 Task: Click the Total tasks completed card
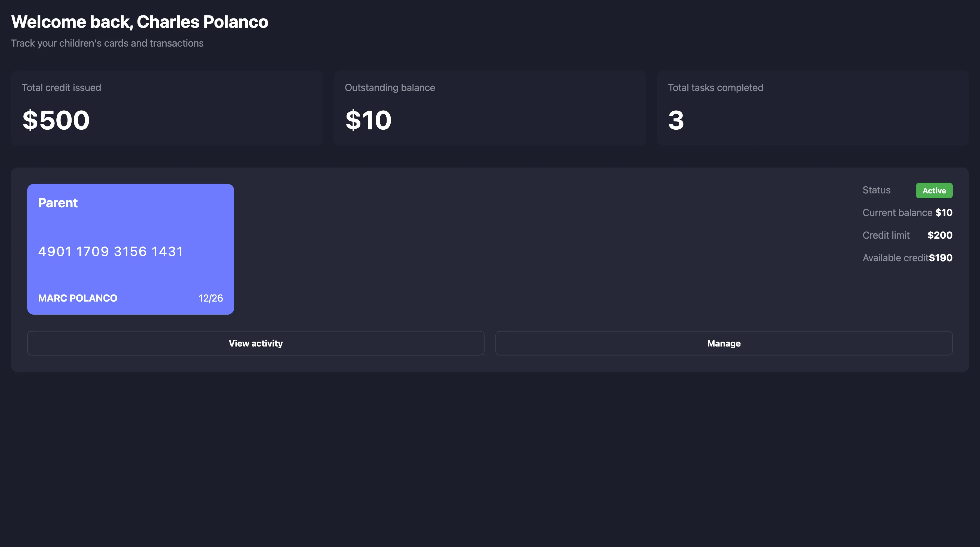tap(812, 108)
